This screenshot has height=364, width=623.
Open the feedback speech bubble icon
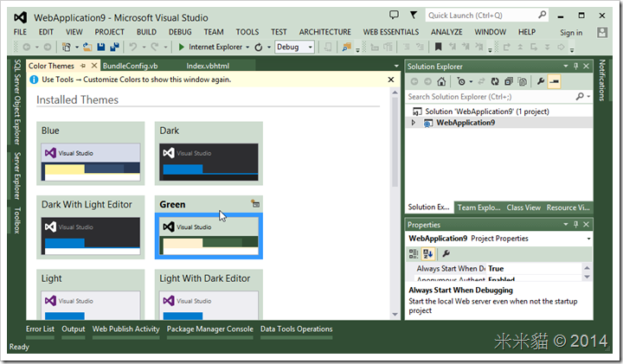394,15
